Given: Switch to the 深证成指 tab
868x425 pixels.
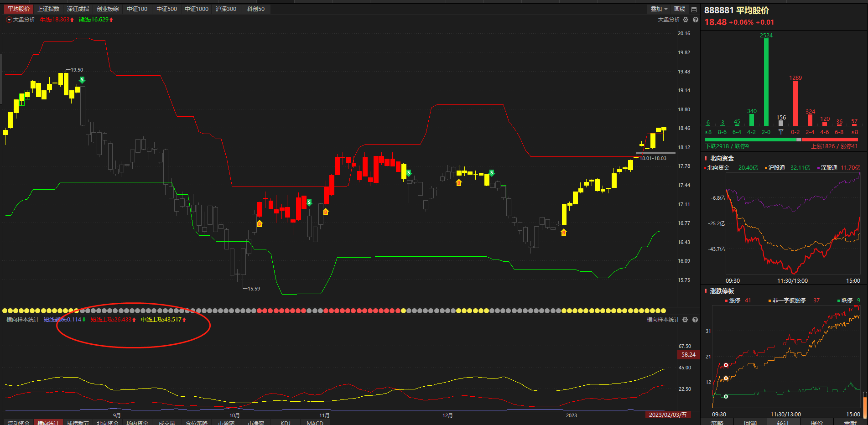Looking at the screenshot, I should [78, 9].
